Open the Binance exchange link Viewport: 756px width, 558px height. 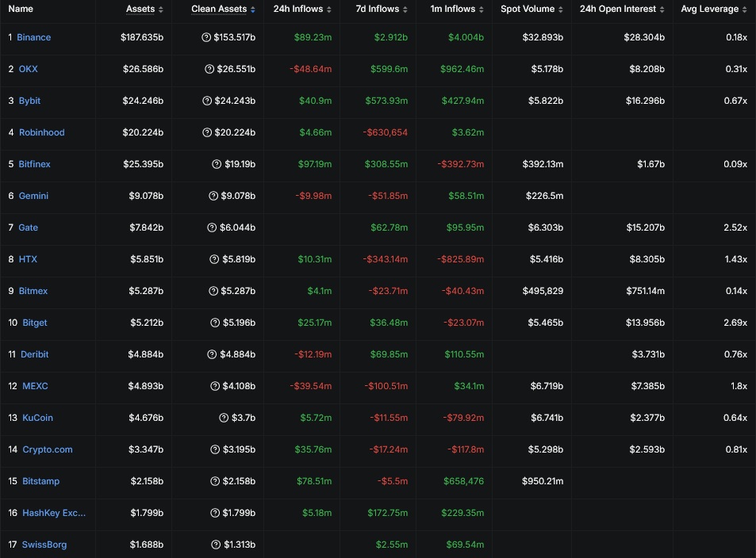coord(34,37)
